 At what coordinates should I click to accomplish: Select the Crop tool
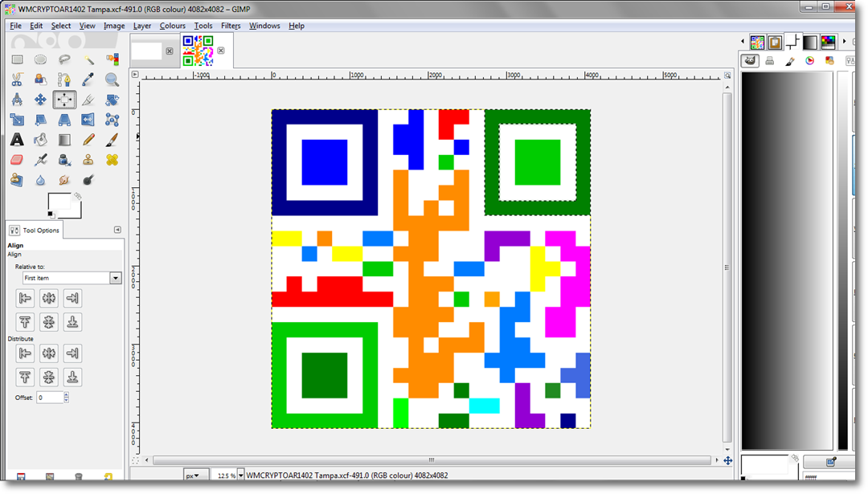(x=88, y=100)
